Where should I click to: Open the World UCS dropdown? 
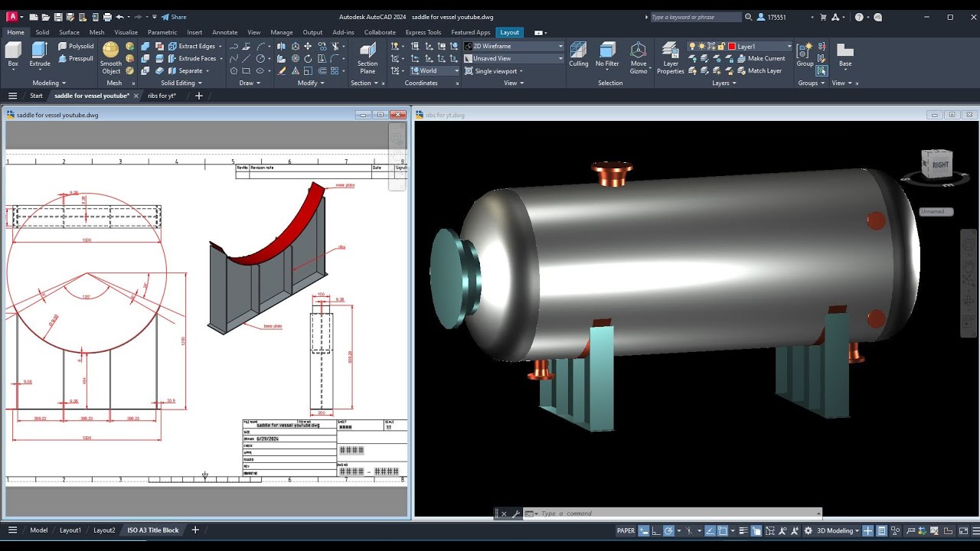435,70
